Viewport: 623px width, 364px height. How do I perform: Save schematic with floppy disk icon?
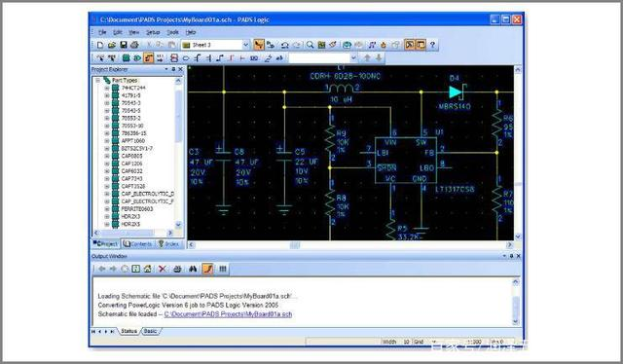click(124, 45)
